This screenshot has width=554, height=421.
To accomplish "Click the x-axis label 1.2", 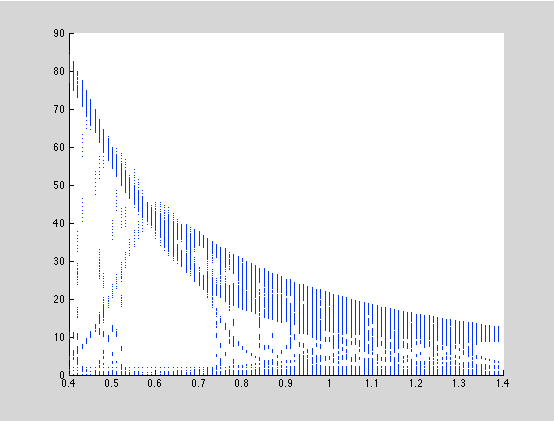I will (x=416, y=383).
